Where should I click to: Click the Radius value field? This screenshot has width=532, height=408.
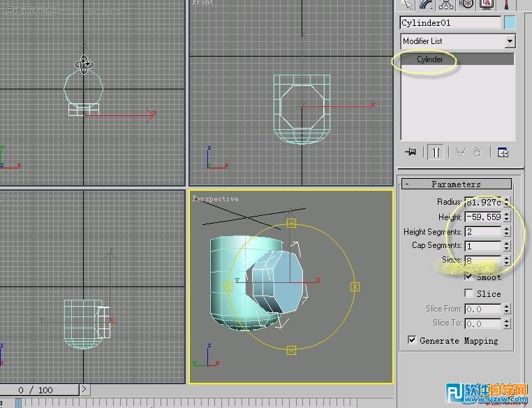click(x=483, y=203)
